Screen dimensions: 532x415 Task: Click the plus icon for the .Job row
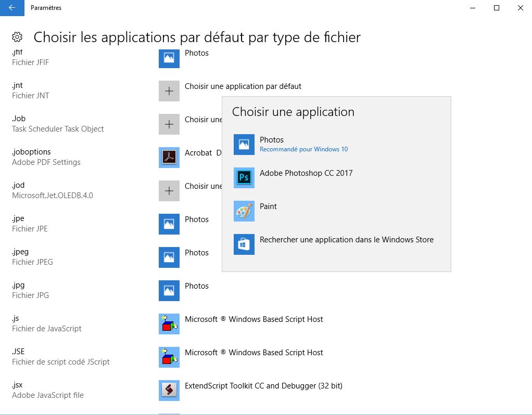[169, 124]
